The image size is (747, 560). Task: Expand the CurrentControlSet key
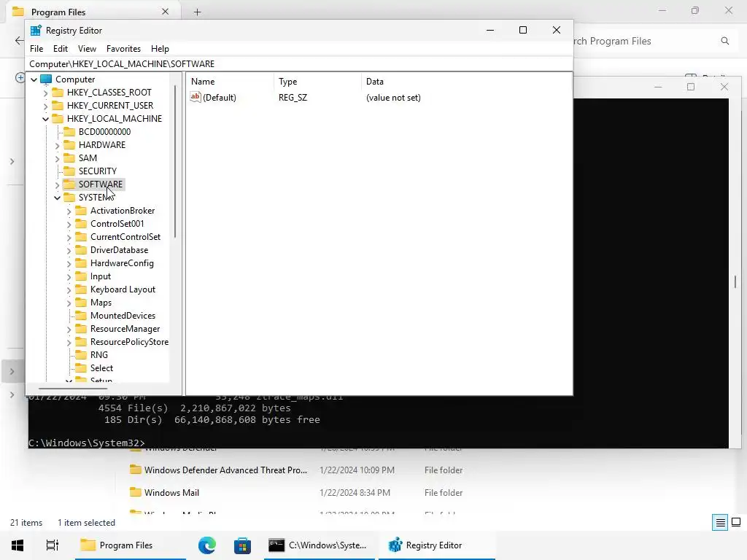(69, 237)
